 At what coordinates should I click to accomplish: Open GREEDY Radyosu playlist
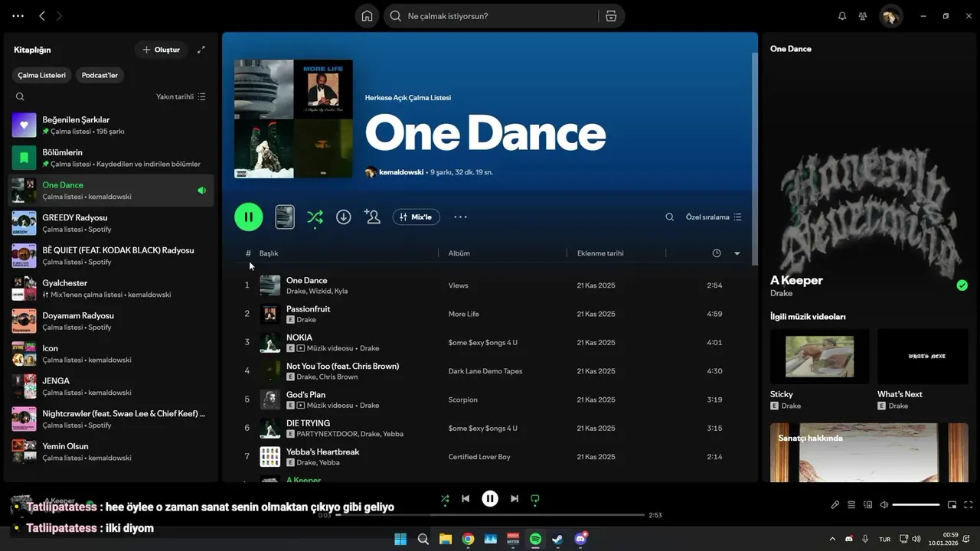point(112,223)
